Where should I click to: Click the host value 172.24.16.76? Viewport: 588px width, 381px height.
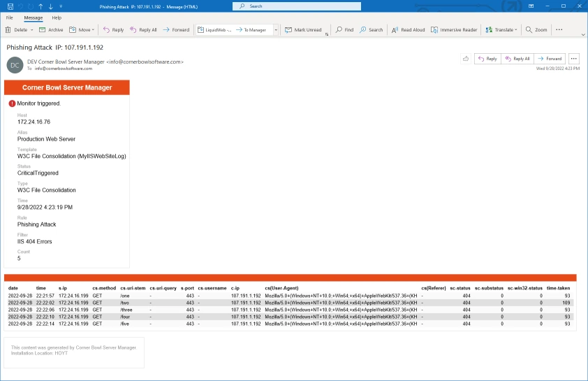tap(34, 122)
